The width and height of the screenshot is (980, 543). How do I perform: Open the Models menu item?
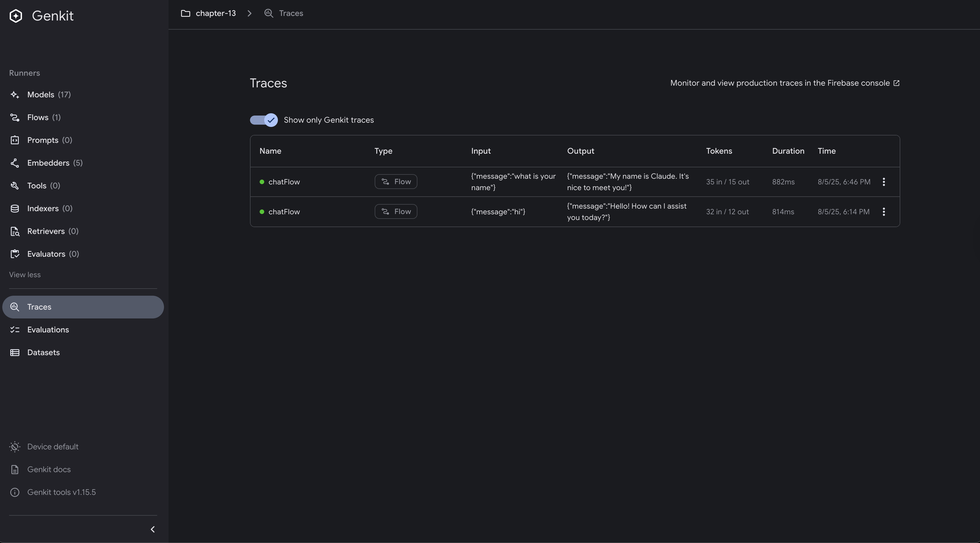83,95
